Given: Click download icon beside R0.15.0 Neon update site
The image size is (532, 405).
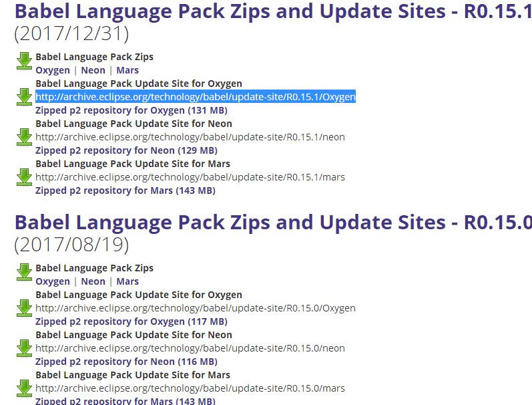Looking at the screenshot, I should tap(24, 348).
